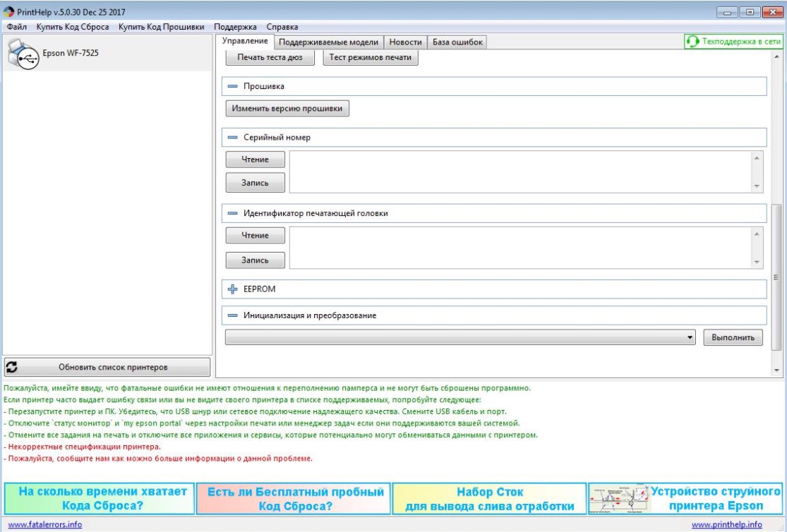Viewport: 787px width, 532px height.
Task: Maximize the PrintHelp window
Action: pyautogui.click(x=750, y=13)
